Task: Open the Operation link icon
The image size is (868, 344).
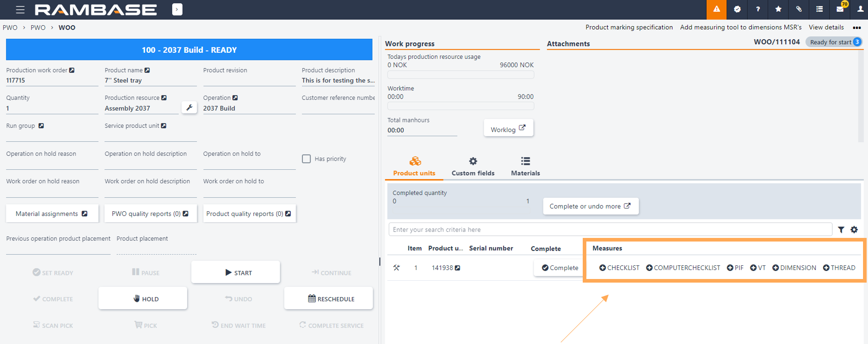Action: coord(235,98)
